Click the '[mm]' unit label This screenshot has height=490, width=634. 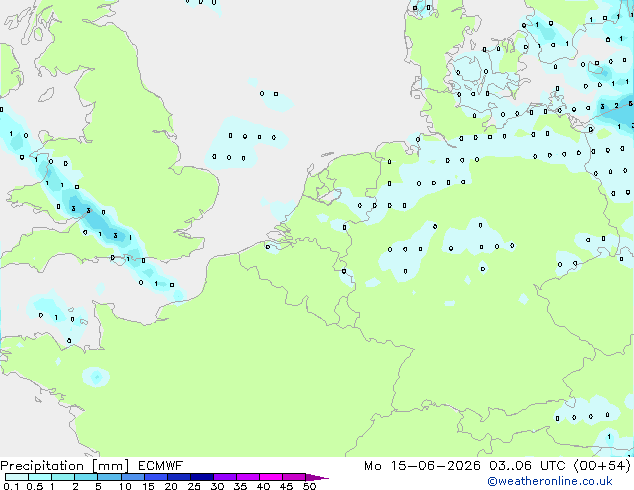pyautogui.click(x=111, y=466)
